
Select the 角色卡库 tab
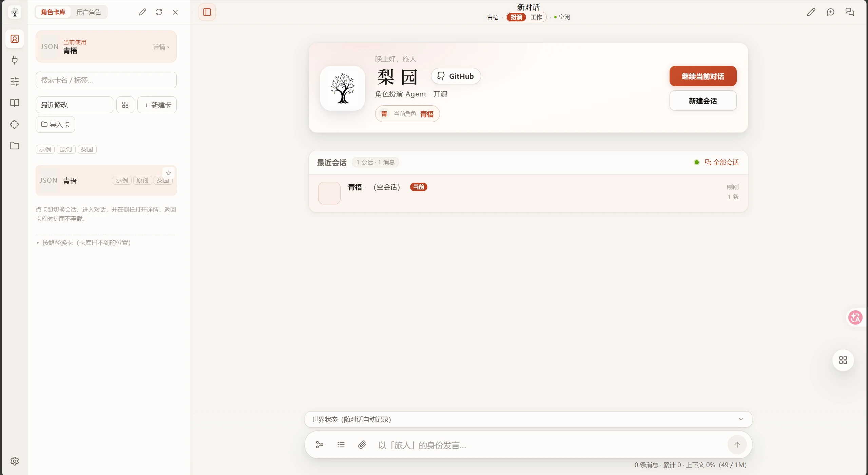tap(53, 12)
